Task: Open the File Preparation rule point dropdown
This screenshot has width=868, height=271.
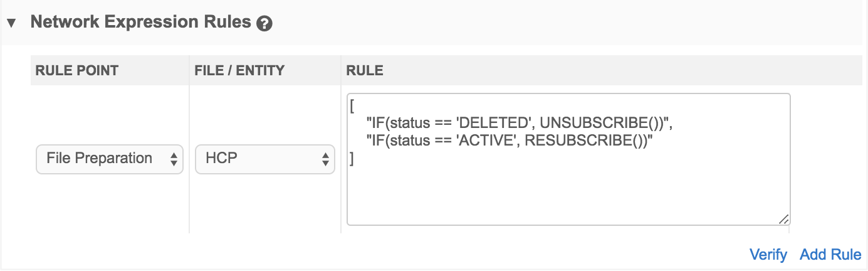Action: (x=100, y=159)
